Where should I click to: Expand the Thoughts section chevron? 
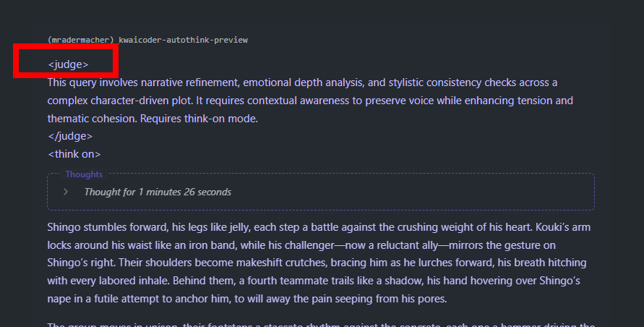point(66,192)
